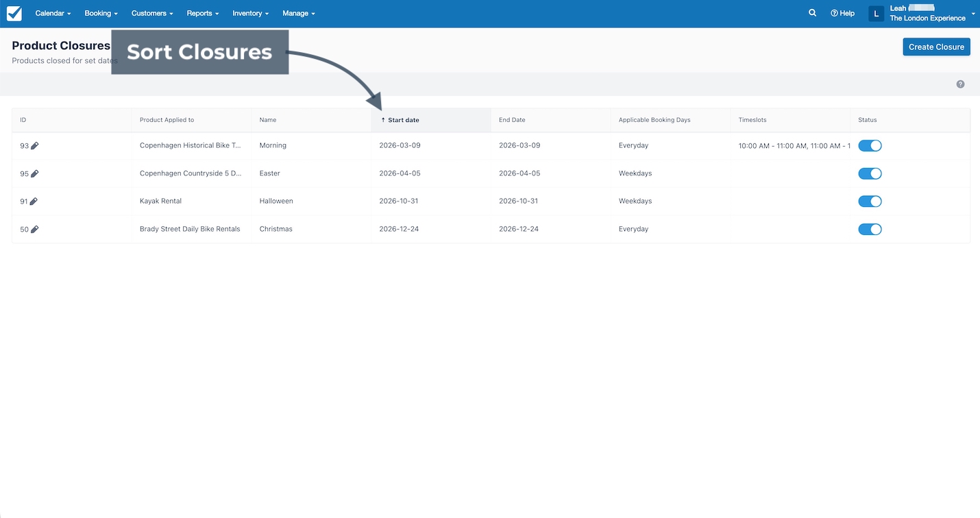Screen dimensions: 980x518
Task: Click Weekdays in the Easter row
Action: pos(635,173)
